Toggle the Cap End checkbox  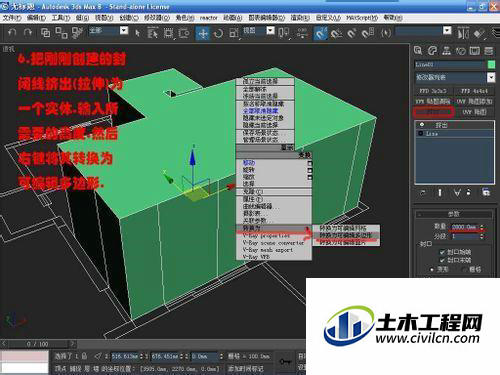pos(442,260)
